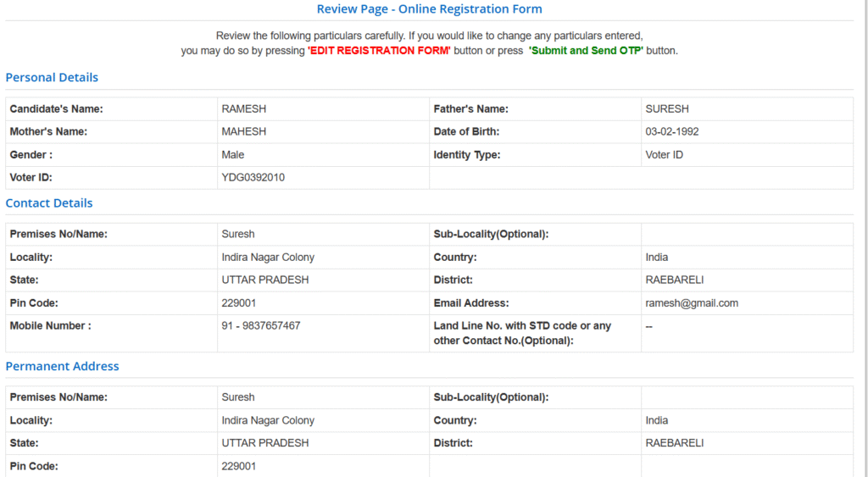Click the 'EDIT REGISTRATION FORM' red text
868x477 pixels.
pos(379,51)
